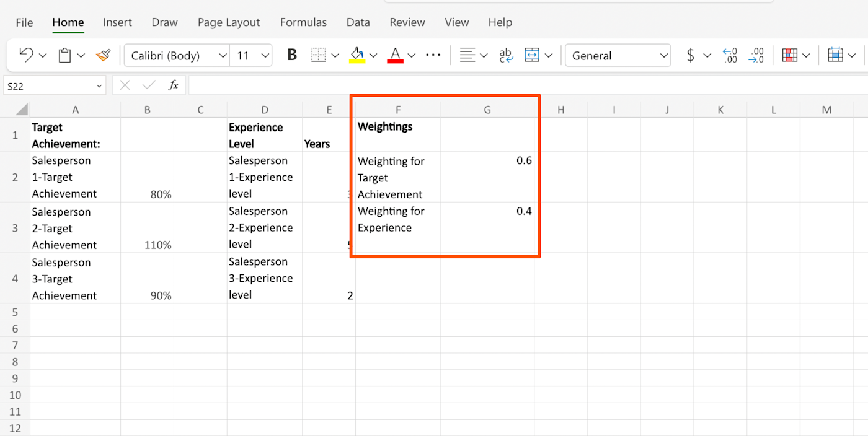This screenshot has height=436, width=868.
Task: Switch to the Formulas tab
Action: coord(303,22)
